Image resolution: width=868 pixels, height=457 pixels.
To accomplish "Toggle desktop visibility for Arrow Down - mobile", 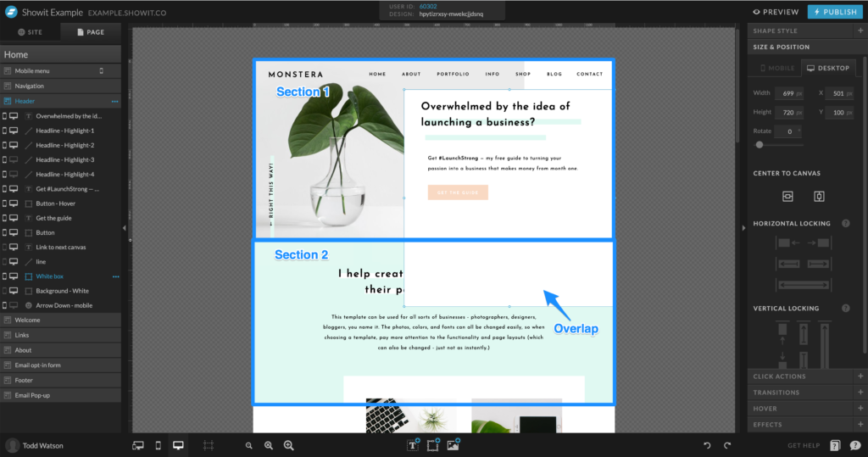I will [14, 305].
